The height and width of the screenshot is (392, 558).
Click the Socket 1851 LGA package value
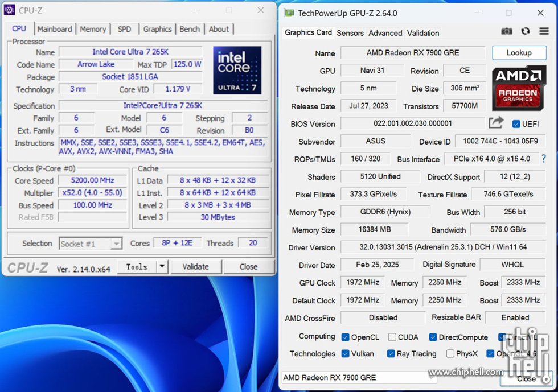coord(130,77)
